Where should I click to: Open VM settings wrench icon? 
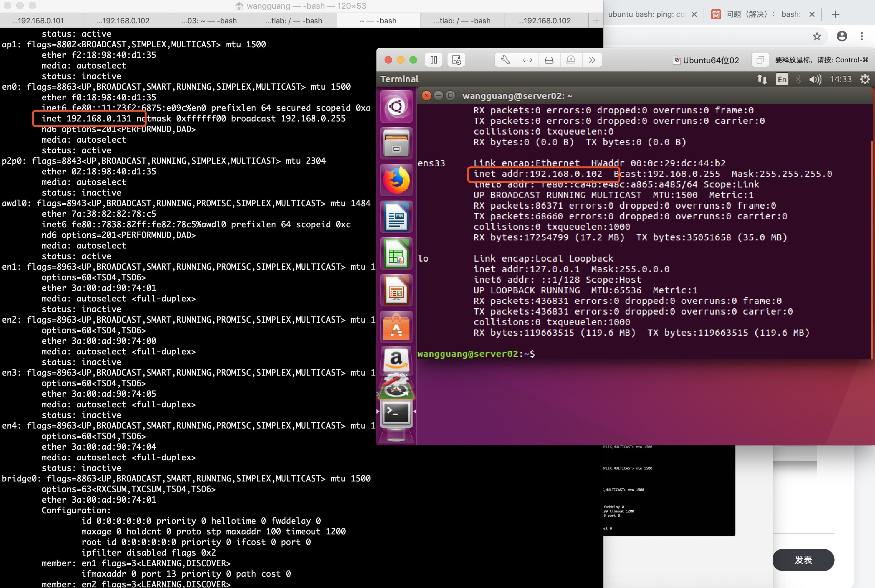505,60
